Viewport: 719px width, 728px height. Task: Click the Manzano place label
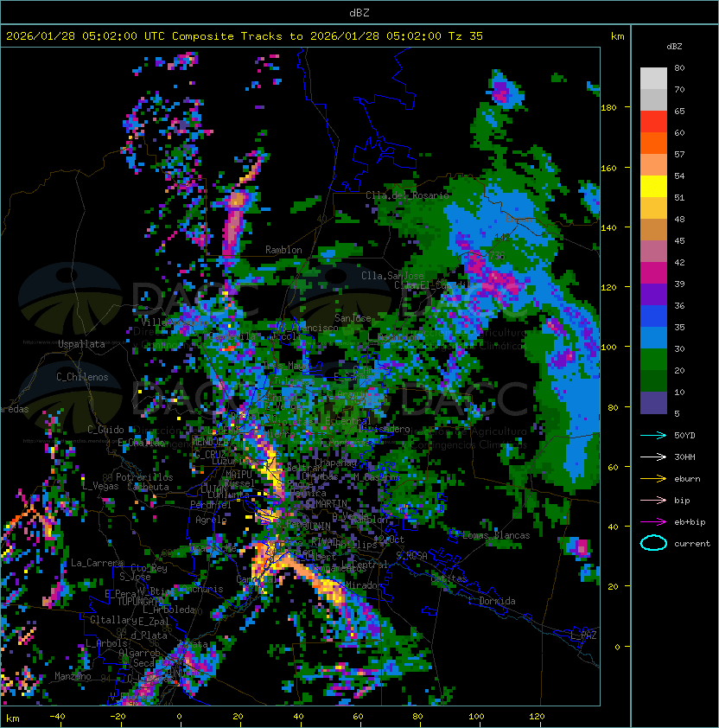(x=73, y=676)
